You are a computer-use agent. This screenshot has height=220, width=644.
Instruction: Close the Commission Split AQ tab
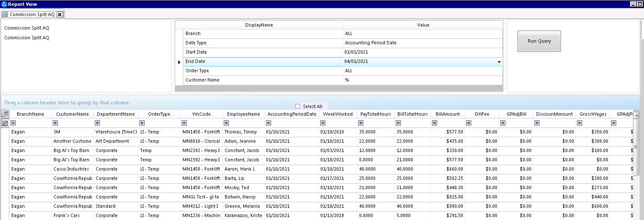coord(59,14)
